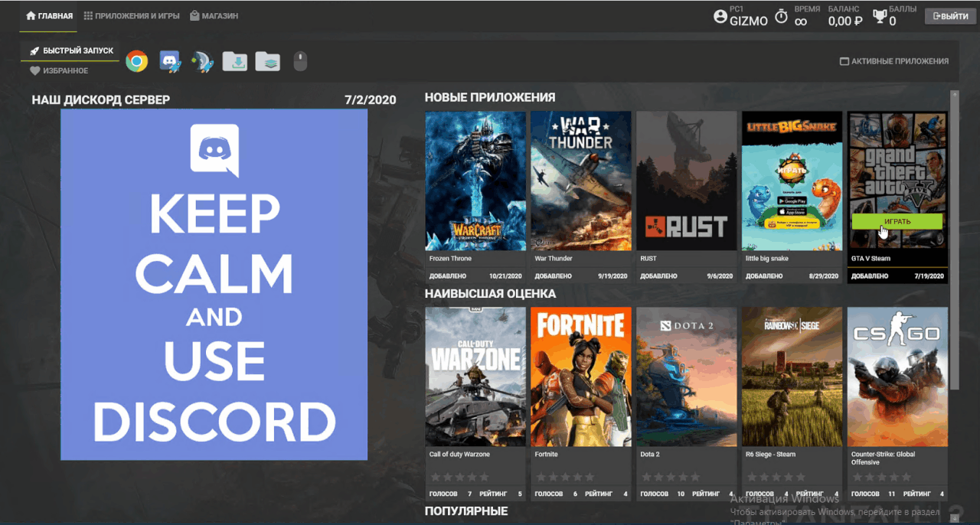Log out with the Выйти button
The width and height of the screenshot is (980, 525).
[950, 16]
